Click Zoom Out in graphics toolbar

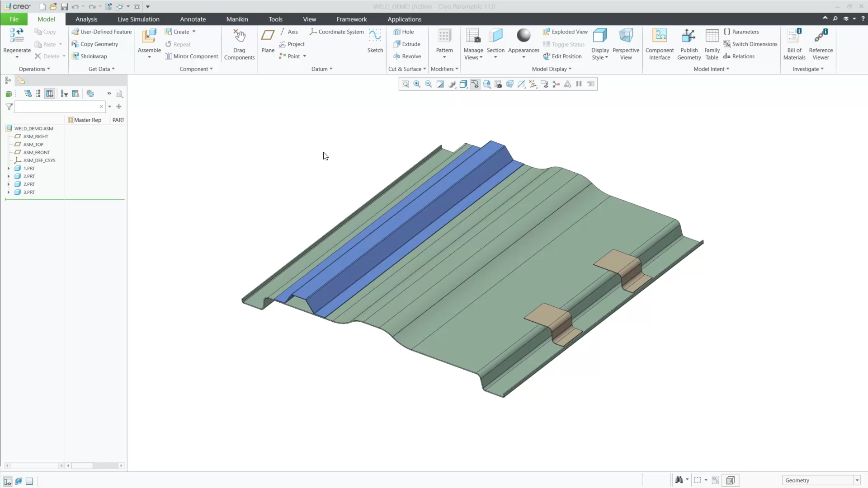pos(429,84)
